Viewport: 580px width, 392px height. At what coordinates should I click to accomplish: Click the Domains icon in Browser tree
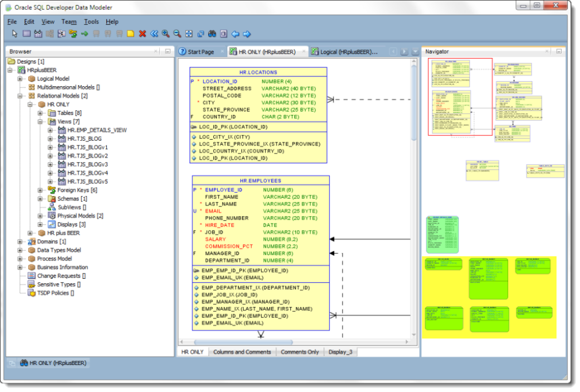(x=32, y=241)
